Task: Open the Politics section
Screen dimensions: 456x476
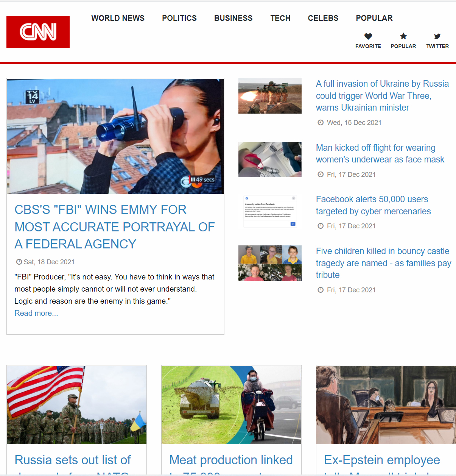Action: click(179, 18)
